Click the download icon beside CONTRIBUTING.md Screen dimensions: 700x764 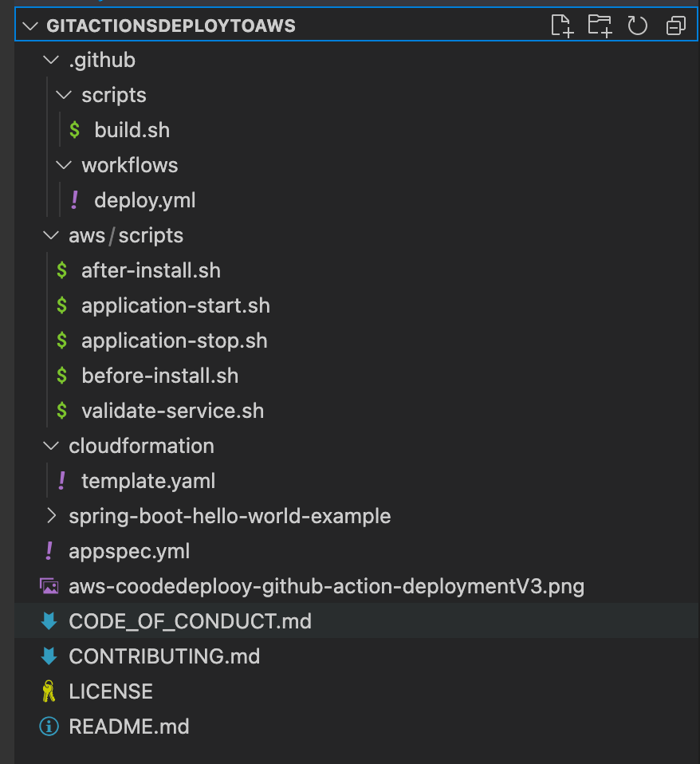coord(48,656)
